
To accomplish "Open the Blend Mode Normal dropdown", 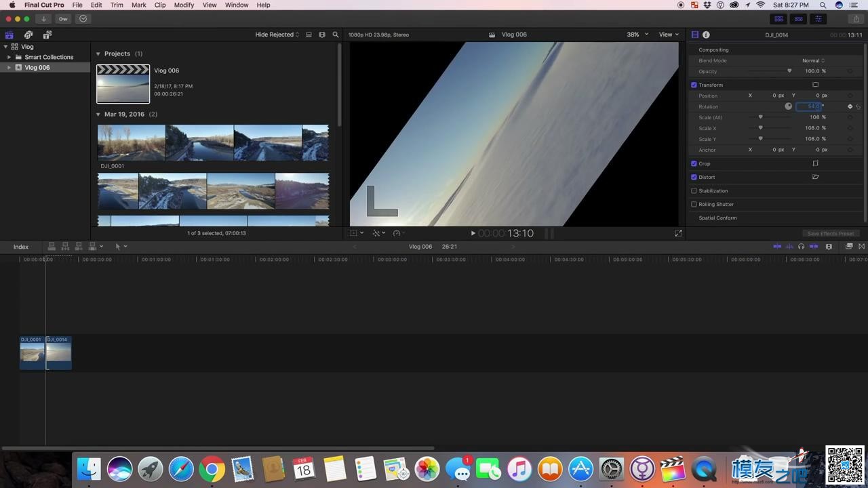I will point(814,60).
